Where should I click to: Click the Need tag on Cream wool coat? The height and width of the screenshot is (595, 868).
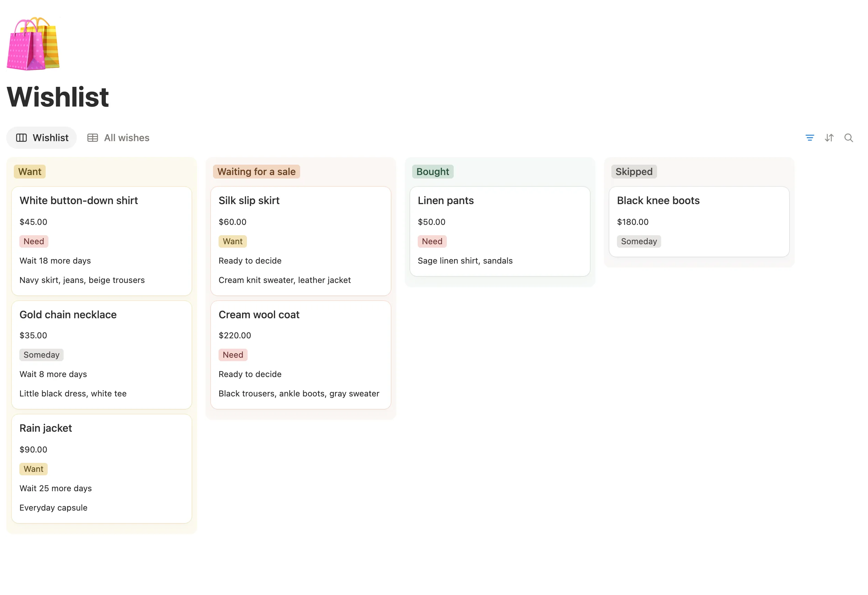point(233,355)
